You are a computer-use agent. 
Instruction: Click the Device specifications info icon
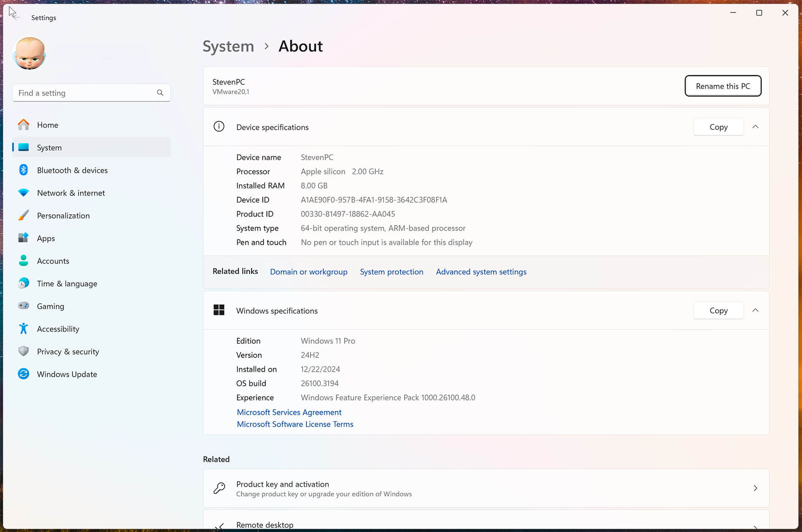pyautogui.click(x=219, y=127)
